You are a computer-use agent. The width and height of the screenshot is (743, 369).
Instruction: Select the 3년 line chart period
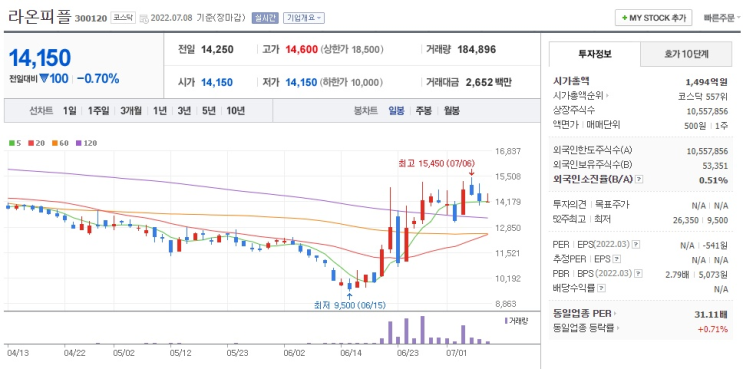click(184, 111)
